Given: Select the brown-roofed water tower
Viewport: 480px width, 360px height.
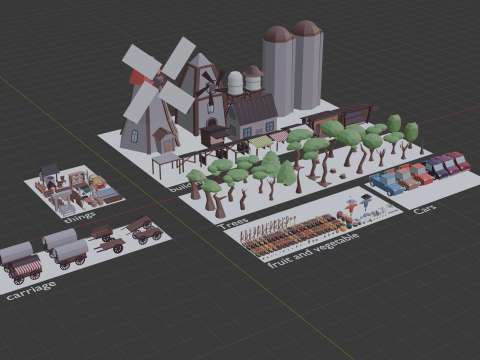Looking at the screenshot, I should (x=253, y=80).
